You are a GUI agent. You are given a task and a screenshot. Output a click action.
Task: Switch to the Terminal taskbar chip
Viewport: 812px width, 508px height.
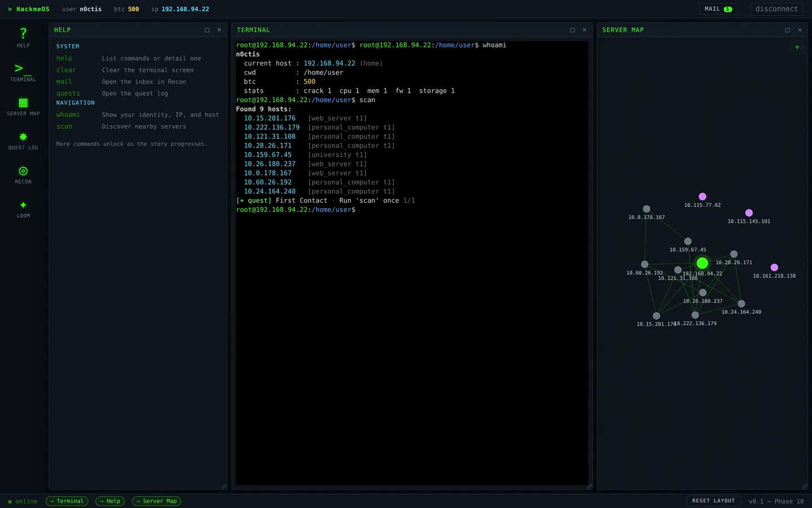(67, 501)
